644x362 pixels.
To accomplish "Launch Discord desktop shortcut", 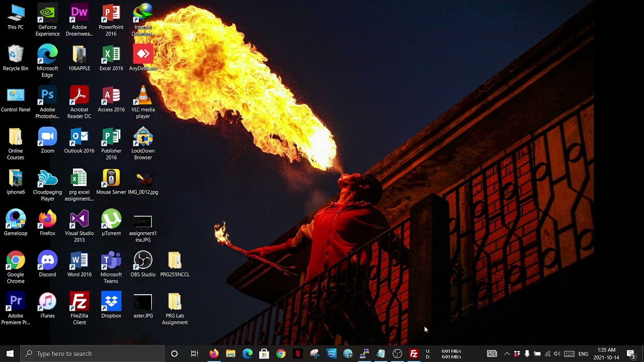I will click(x=47, y=264).
